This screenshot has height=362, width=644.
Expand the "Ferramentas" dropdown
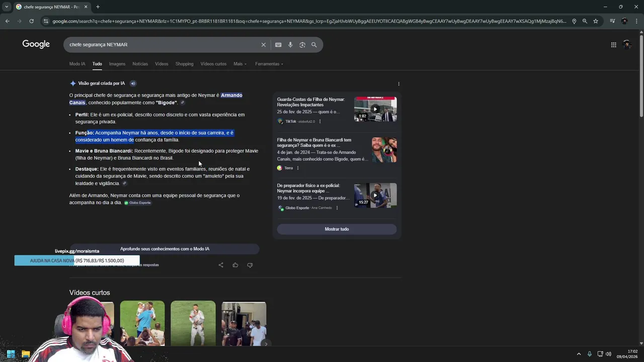[269, 64]
